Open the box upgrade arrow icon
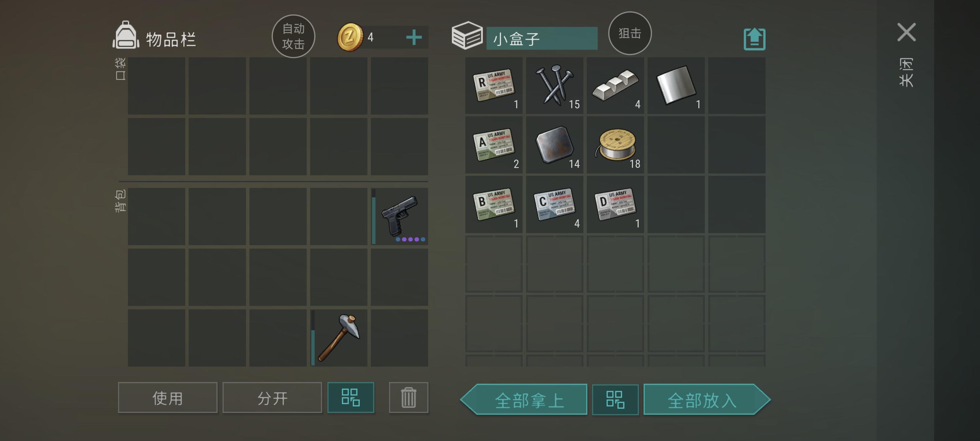The height and width of the screenshot is (441, 980). coord(754,39)
